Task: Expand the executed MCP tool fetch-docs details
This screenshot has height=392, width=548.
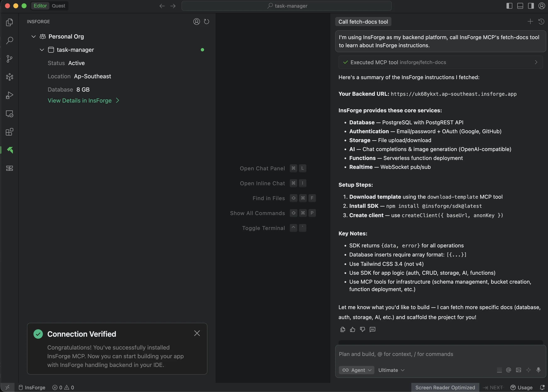Action: tap(441, 62)
